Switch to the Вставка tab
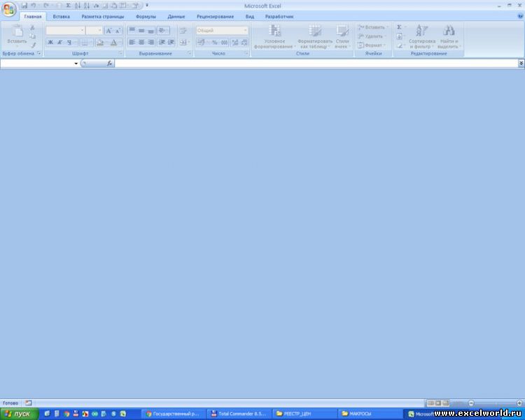525x420 pixels. 62,16
